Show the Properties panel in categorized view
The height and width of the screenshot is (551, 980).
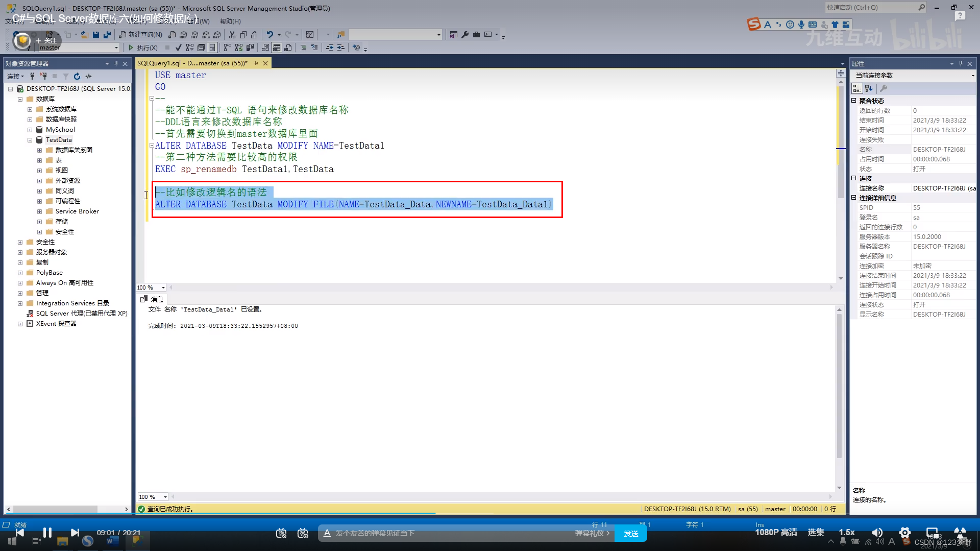tap(857, 88)
